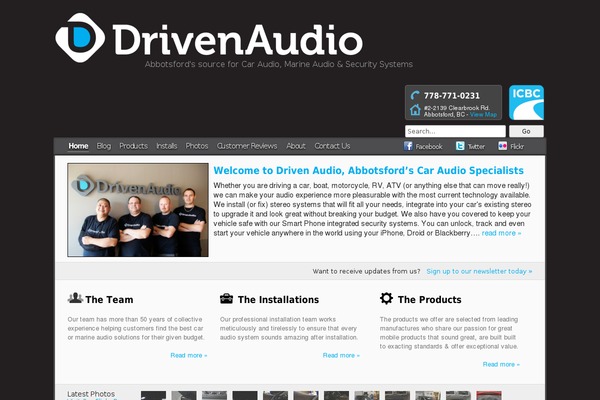Open the Photos page
600x400 pixels.
(197, 146)
